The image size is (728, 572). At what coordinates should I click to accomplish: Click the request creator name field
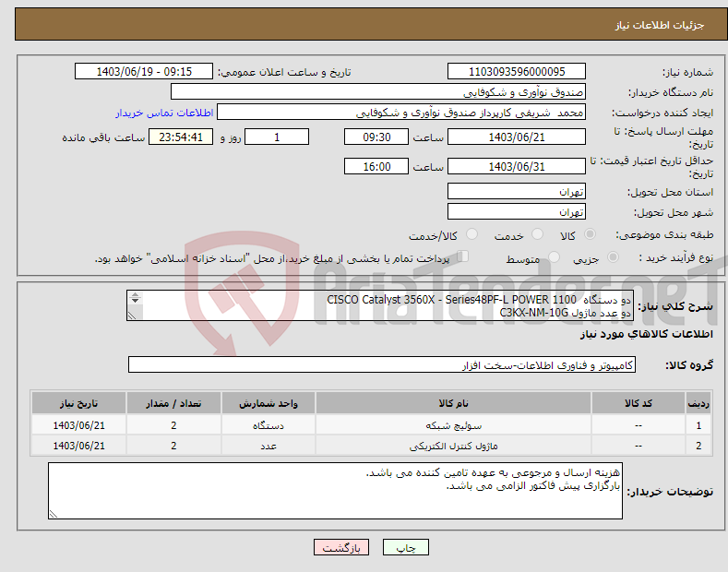(401, 113)
